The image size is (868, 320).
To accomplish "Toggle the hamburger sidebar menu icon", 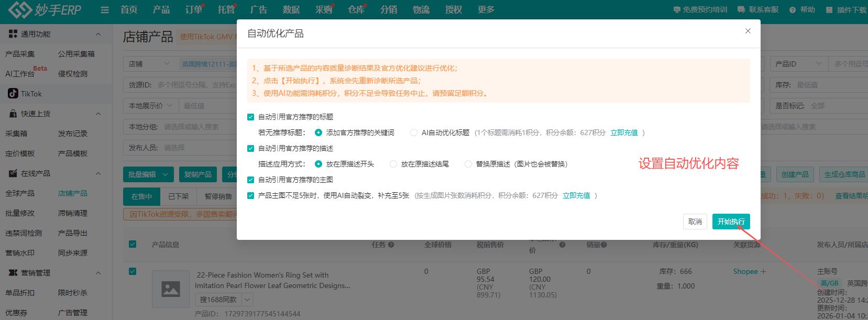I will click(105, 10).
